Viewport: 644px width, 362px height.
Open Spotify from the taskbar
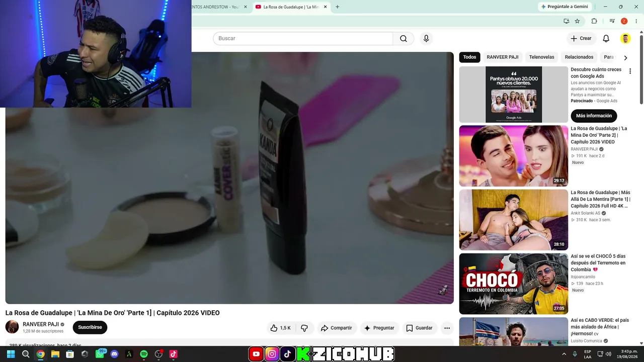point(144,354)
